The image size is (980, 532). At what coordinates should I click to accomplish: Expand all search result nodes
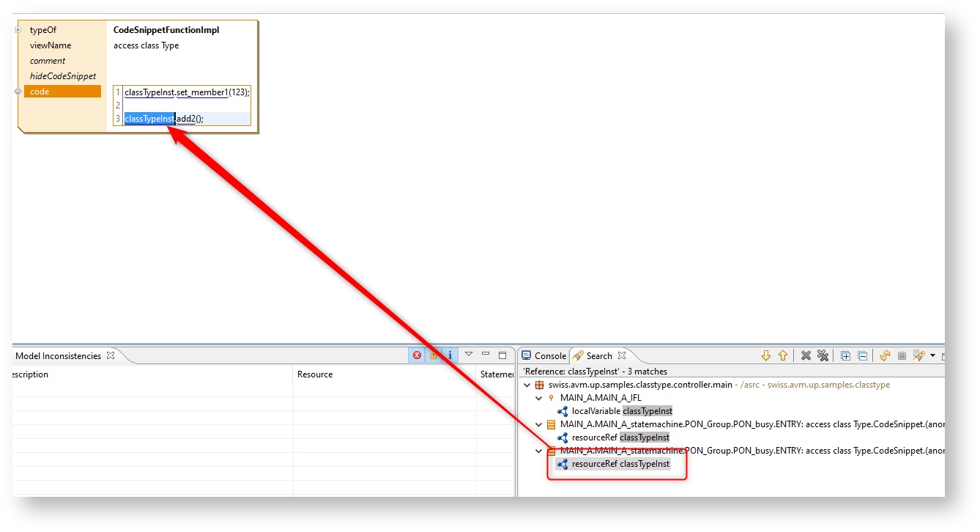(x=845, y=355)
